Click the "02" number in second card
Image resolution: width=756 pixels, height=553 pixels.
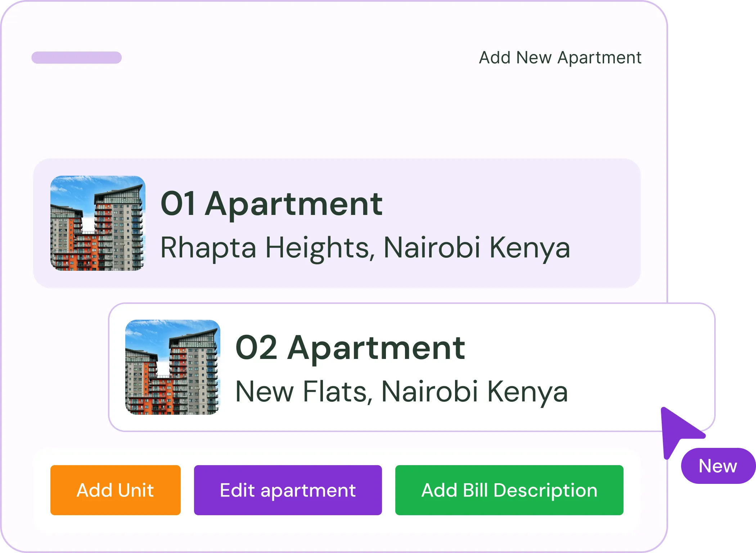pyautogui.click(x=256, y=348)
